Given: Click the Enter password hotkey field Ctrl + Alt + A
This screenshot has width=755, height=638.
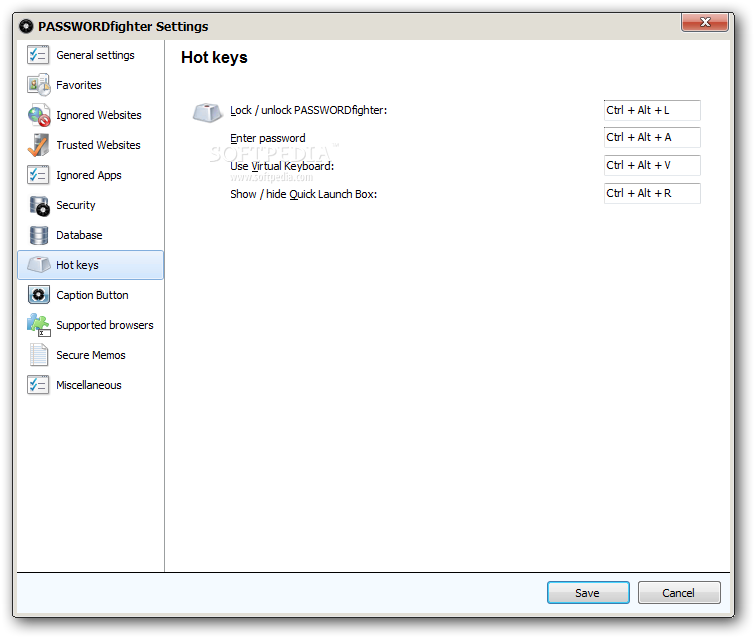Looking at the screenshot, I should tap(652, 137).
